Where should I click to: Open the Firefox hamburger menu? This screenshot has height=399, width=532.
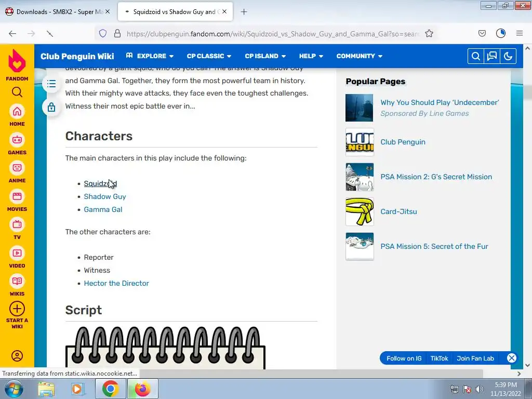pos(519,33)
